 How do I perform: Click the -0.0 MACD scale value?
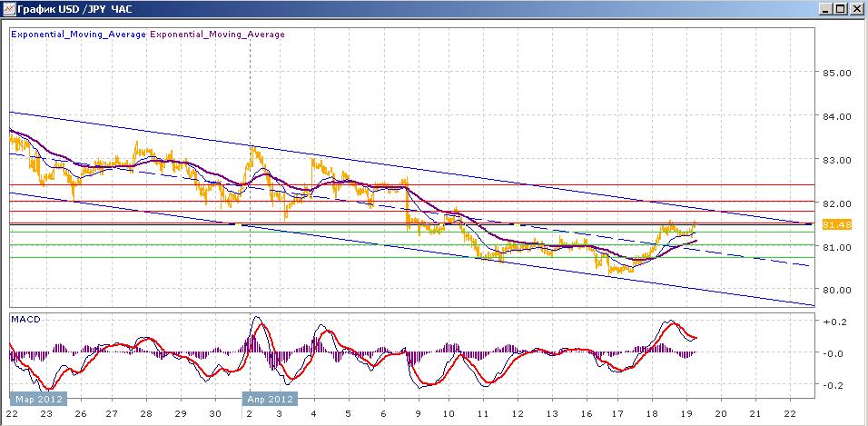(x=832, y=353)
